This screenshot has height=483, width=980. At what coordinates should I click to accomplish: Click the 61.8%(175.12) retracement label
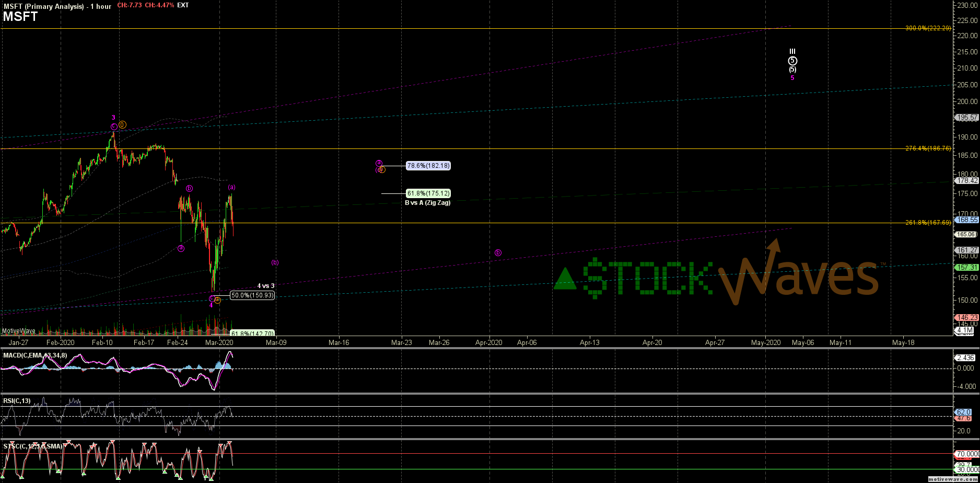(428, 193)
